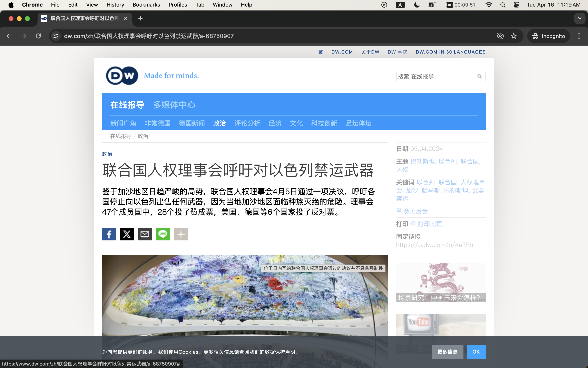Open the Apple menu
588x368 pixels.
point(11,5)
